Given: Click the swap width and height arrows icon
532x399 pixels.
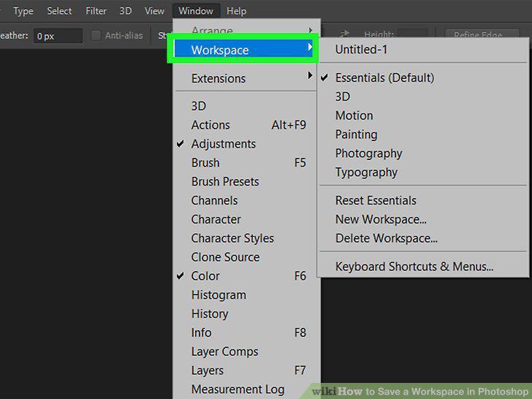Looking at the screenshot, I should click(345, 34).
